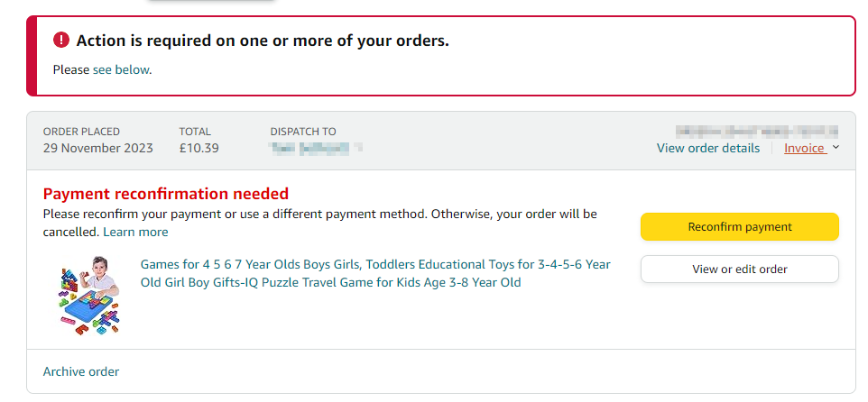The width and height of the screenshot is (868, 402).
Task: Click the "Action is required" alert heading
Action: coord(263,41)
